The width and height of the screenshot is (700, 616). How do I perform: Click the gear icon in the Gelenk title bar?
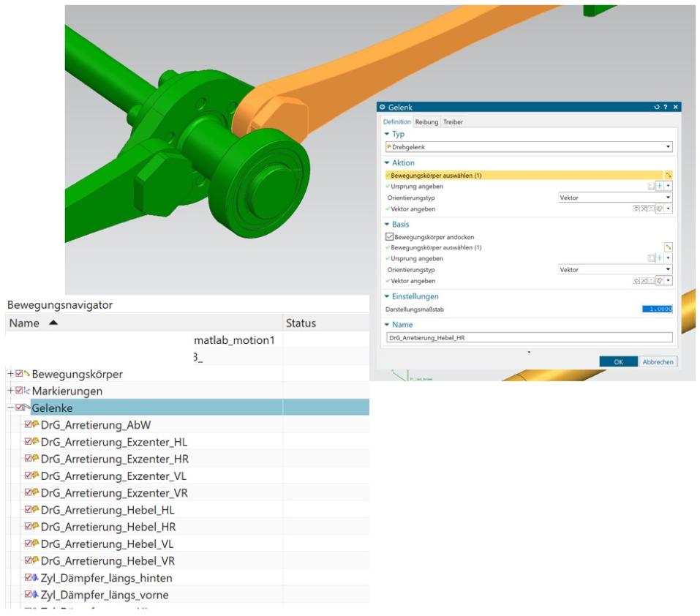tap(382, 107)
